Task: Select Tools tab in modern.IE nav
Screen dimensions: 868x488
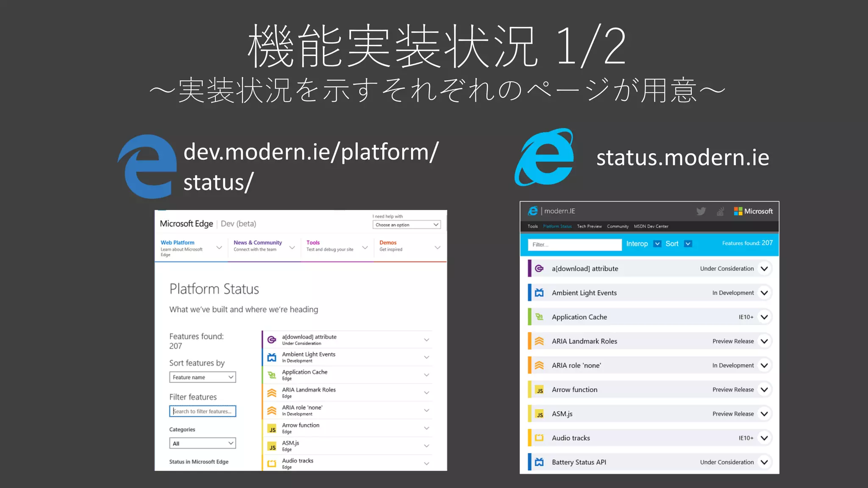Action: point(532,226)
